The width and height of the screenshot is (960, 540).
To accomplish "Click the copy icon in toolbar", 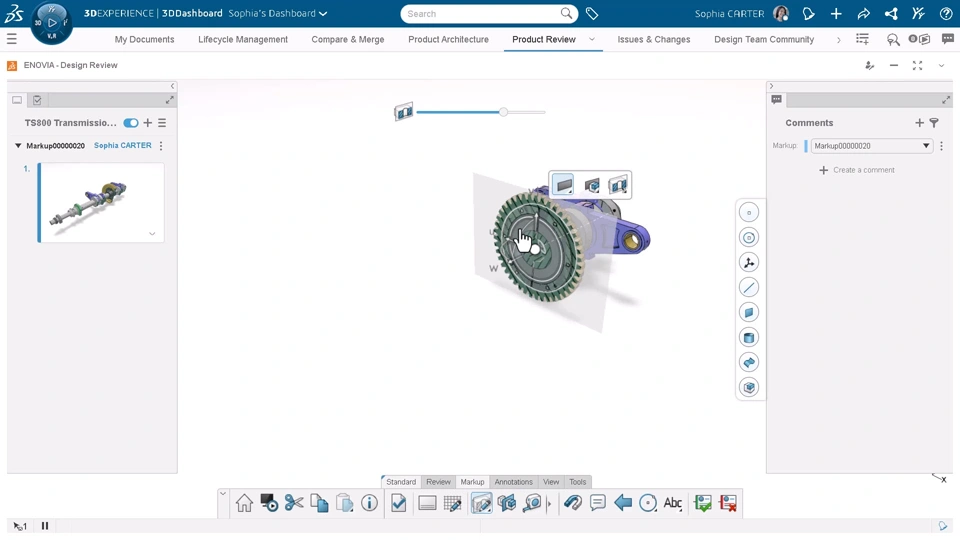I will 319,503.
